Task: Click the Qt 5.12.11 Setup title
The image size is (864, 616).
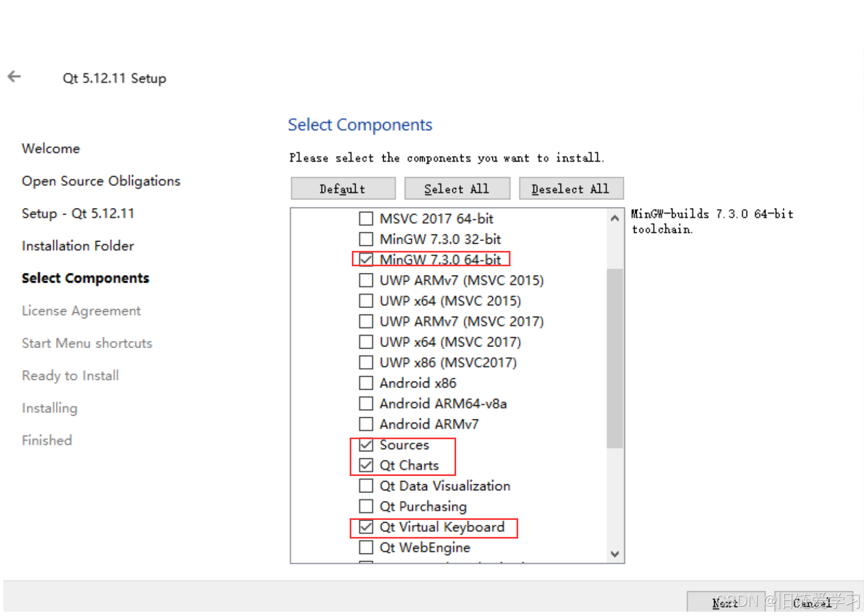Action: tap(114, 78)
